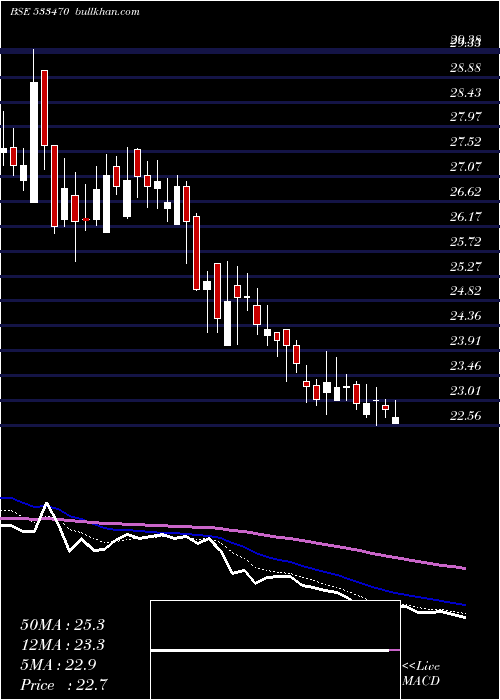Select the 5MA : 22.9 readout

point(58,665)
